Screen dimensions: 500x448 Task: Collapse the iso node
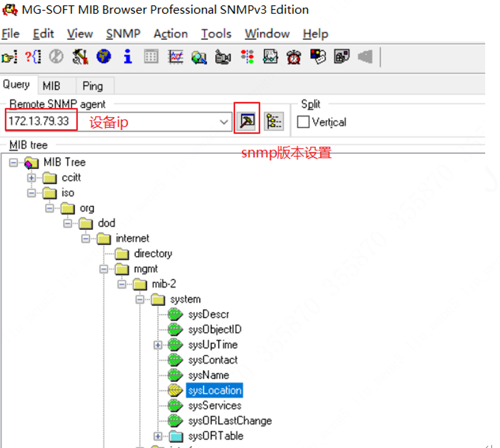click(x=31, y=193)
